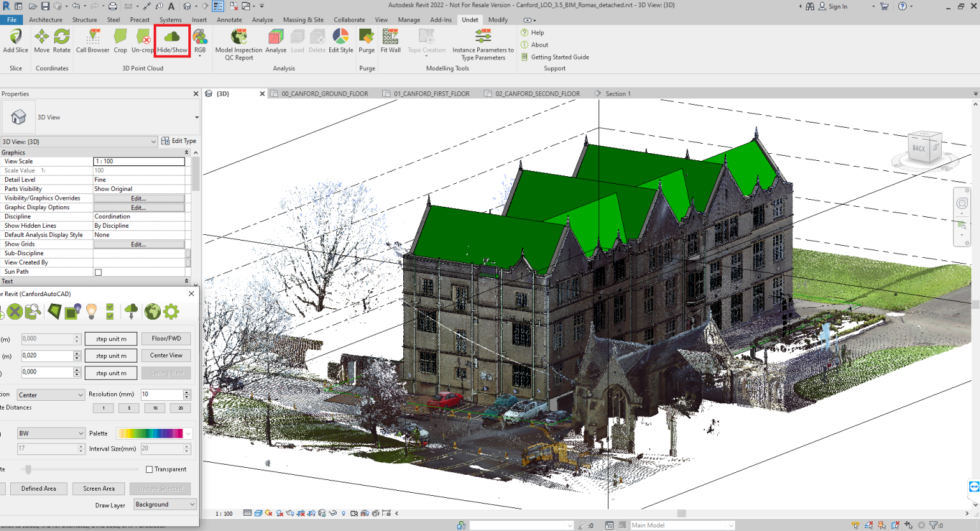Image resolution: width=980 pixels, height=531 pixels.
Task: Open the BW color mode dropdown
Action: coord(50,433)
